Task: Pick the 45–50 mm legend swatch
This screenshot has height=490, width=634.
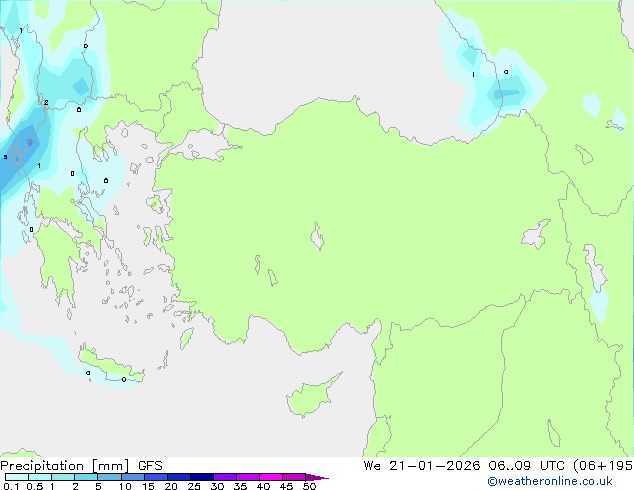Action: 294,477
